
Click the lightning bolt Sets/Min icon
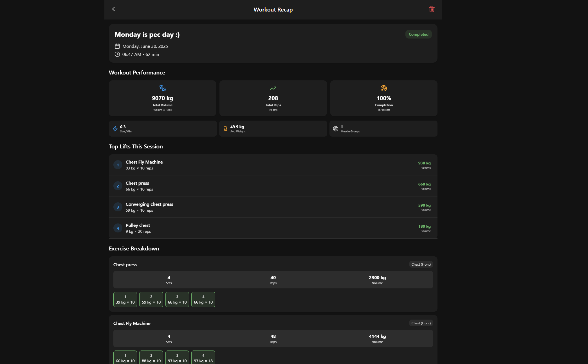click(x=115, y=129)
